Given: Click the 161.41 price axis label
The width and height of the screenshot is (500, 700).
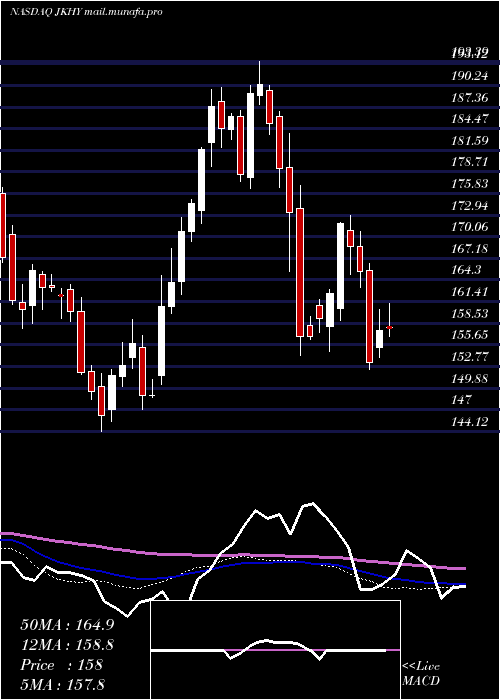Looking at the screenshot, I should click(470, 292).
